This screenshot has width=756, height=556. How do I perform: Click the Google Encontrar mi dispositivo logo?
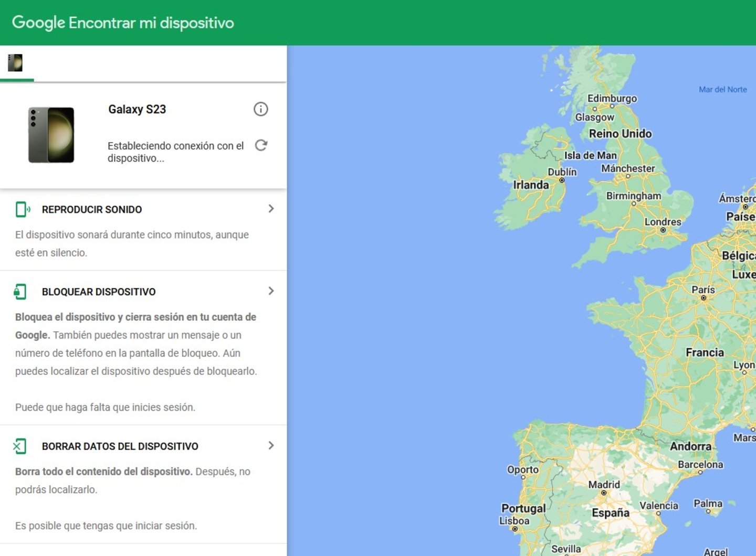coord(123,23)
